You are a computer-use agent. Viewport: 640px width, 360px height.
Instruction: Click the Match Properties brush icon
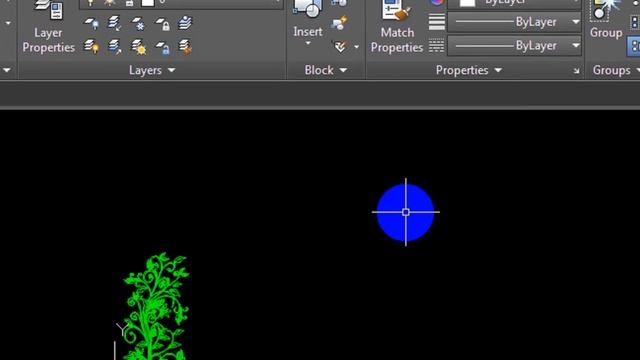396,11
